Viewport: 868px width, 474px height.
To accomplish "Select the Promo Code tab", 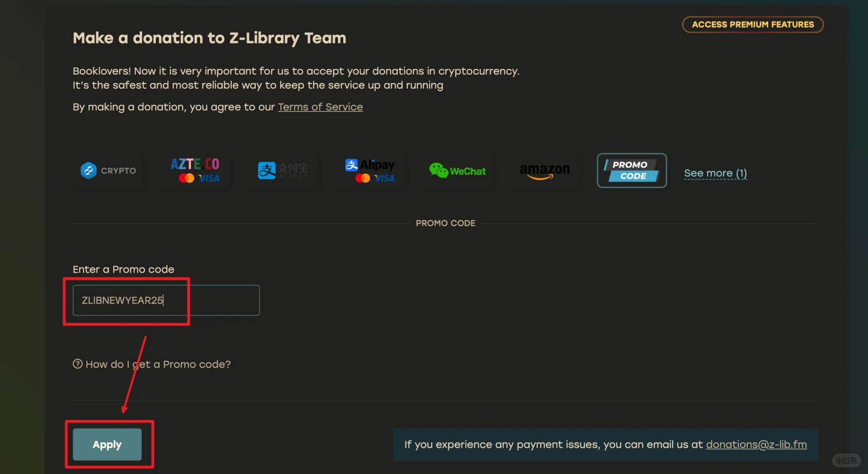I will (632, 171).
